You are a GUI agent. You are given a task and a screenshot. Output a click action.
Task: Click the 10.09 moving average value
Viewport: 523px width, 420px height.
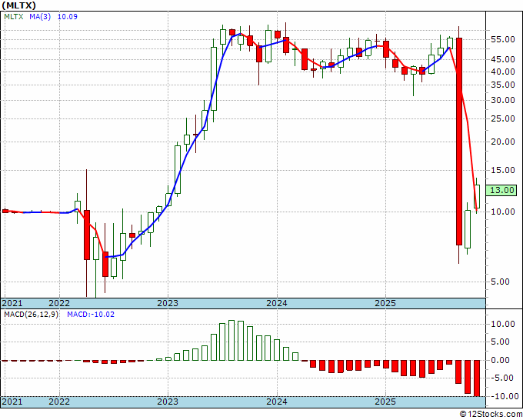coord(68,17)
